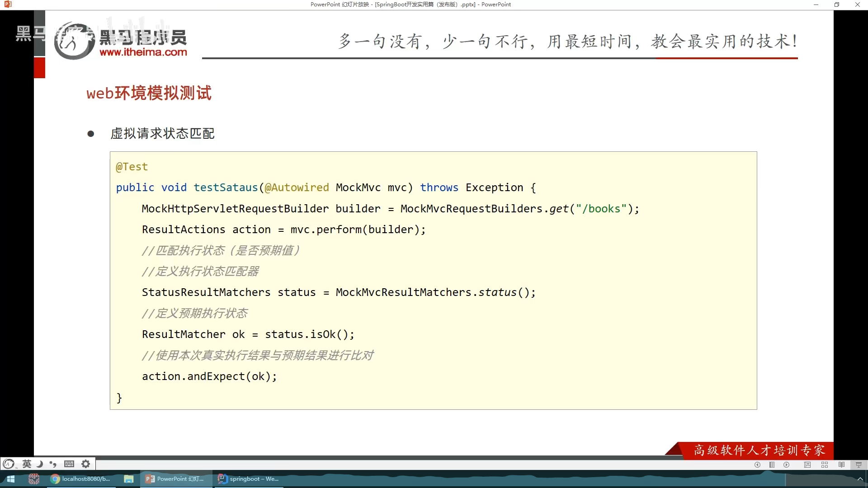Switch to Reading View icon
The image size is (868, 488).
click(841, 465)
